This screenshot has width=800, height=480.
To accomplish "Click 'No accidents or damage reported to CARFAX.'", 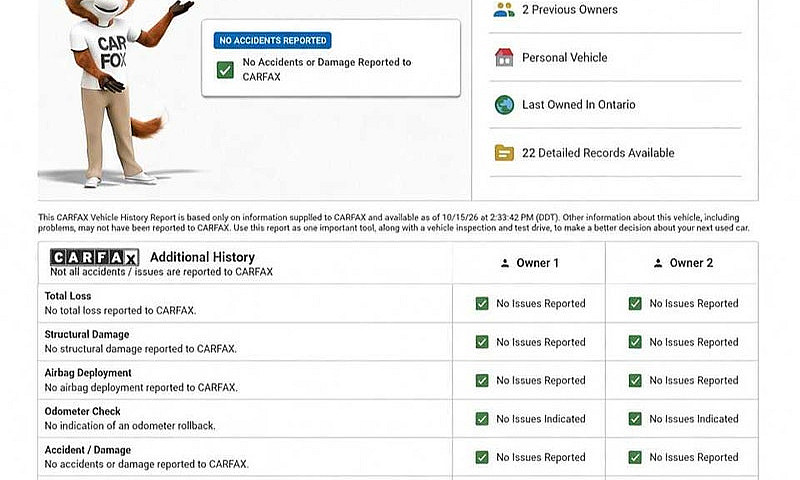I will [146, 464].
